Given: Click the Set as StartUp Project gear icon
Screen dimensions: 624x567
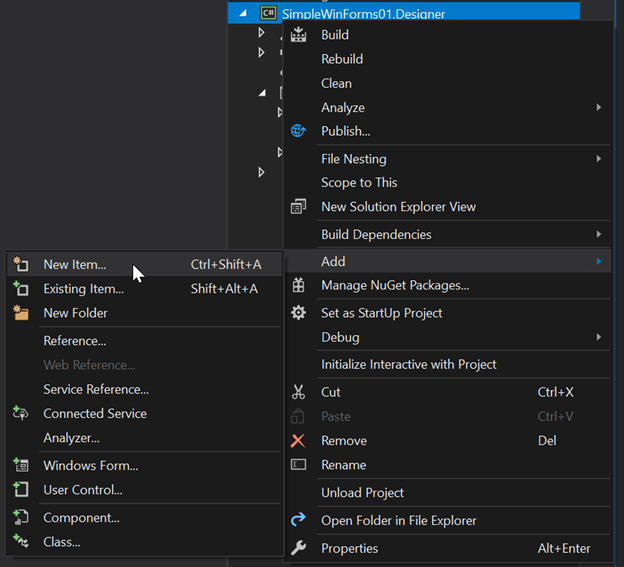Looking at the screenshot, I should (298, 313).
